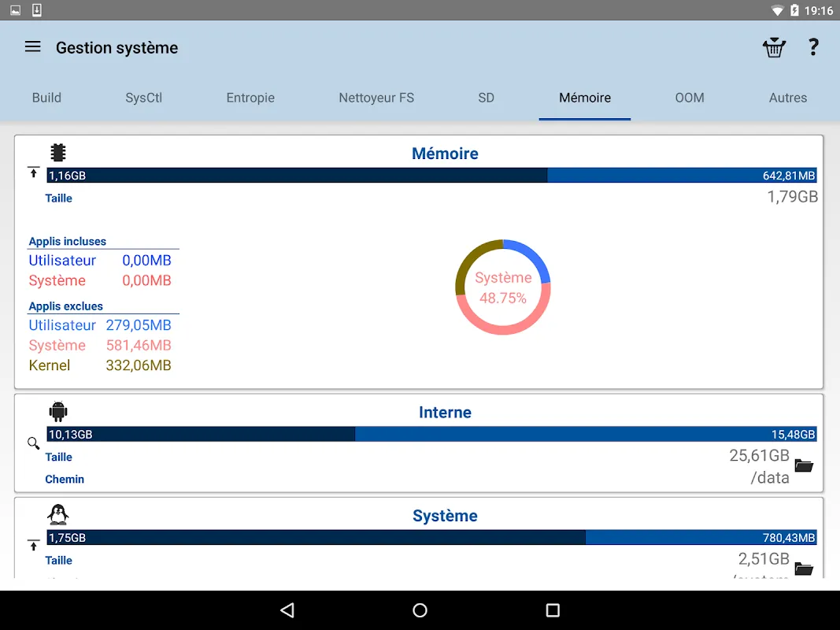
Task: Open help with the question mark icon
Action: 813,47
